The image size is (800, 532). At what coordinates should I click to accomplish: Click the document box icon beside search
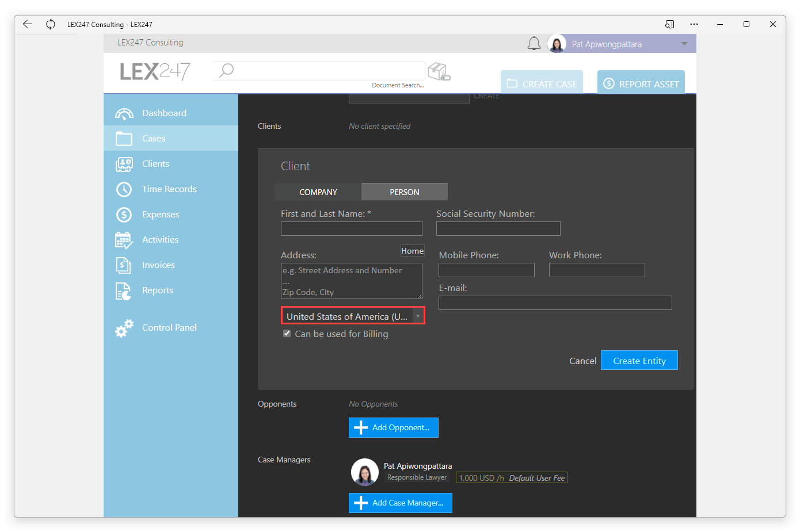pos(439,71)
